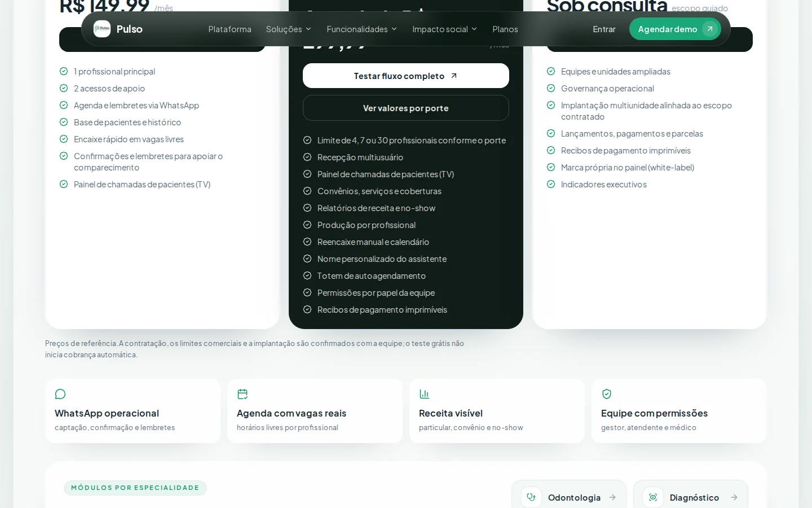Click the arrow icon on the Odontologia card

(x=612, y=497)
